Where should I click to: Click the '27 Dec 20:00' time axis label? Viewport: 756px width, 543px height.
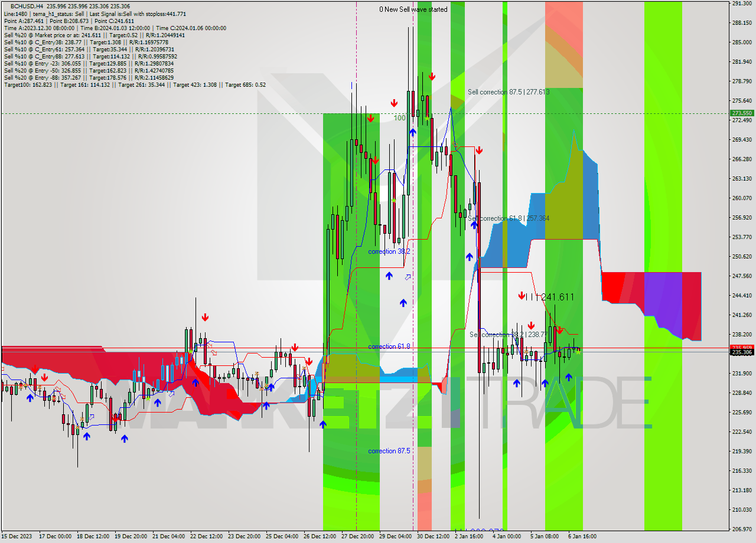[357, 537]
